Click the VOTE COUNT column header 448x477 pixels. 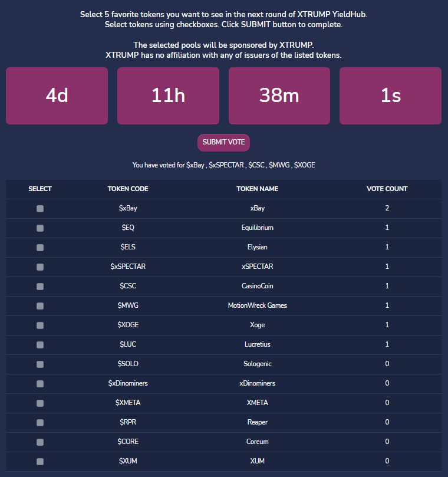click(x=387, y=189)
